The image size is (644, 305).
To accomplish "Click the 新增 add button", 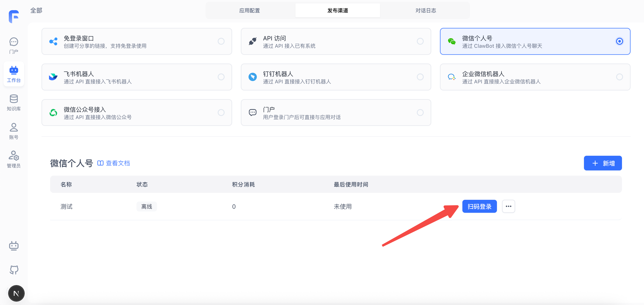I will pos(603,163).
